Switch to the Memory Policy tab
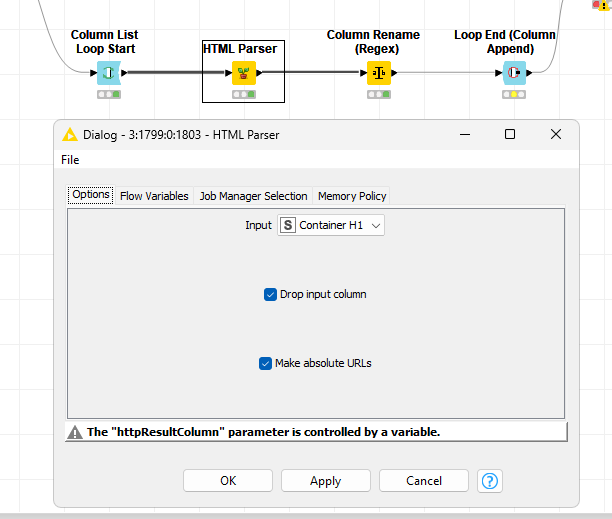 (x=352, y=196)
